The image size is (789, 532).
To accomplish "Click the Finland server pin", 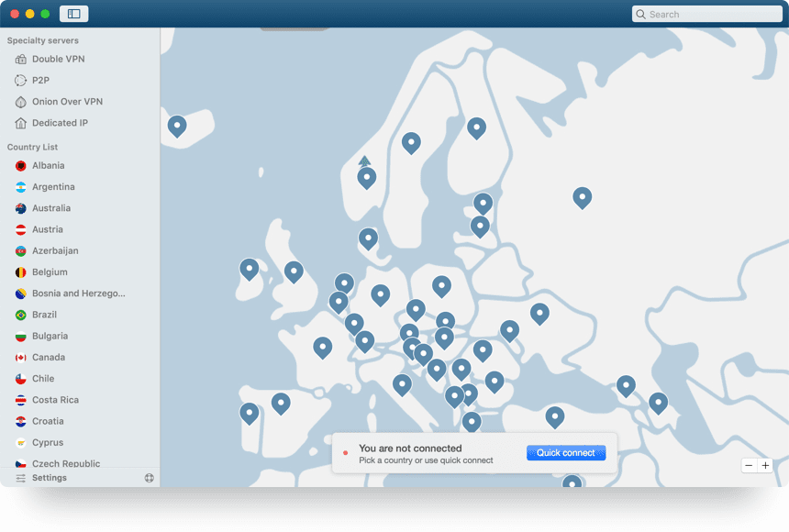I will tap(476, 127).
